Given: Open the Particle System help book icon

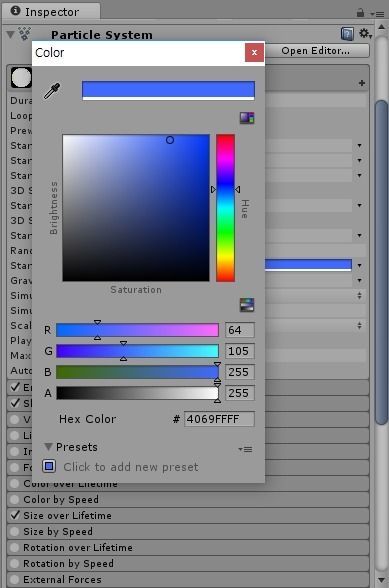Looking at the screenshot, I should [347, 34].
